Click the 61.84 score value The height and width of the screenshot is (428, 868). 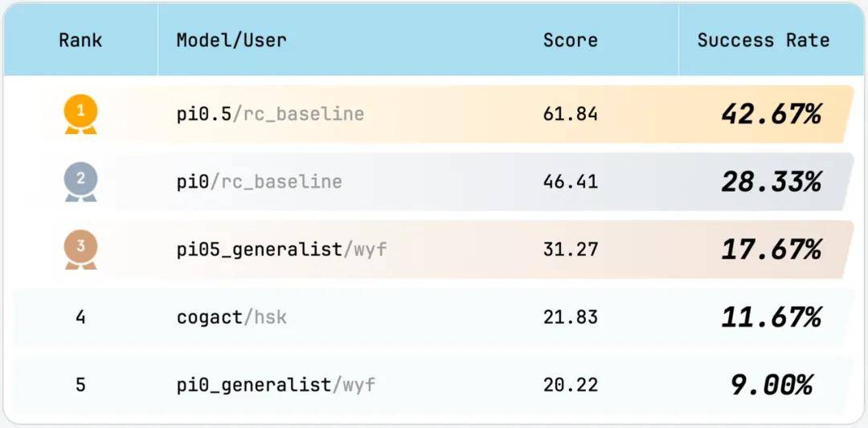tap(570, 114)
